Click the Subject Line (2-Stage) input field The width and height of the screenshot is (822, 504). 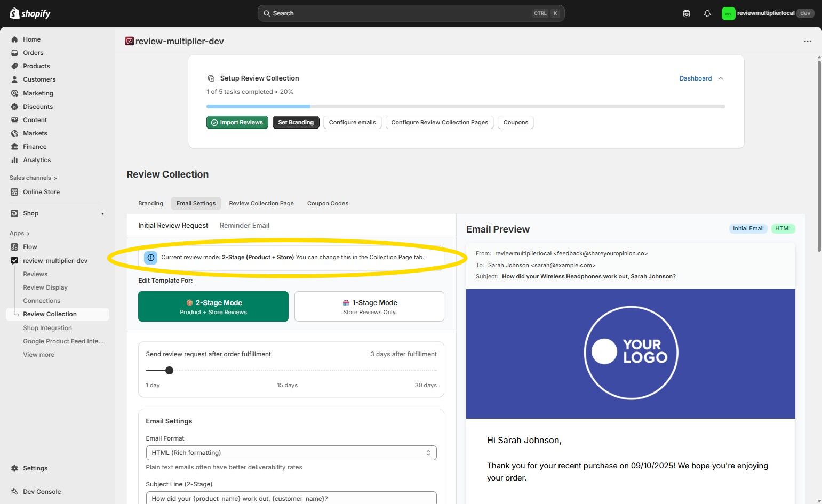(x=291, y=498)
